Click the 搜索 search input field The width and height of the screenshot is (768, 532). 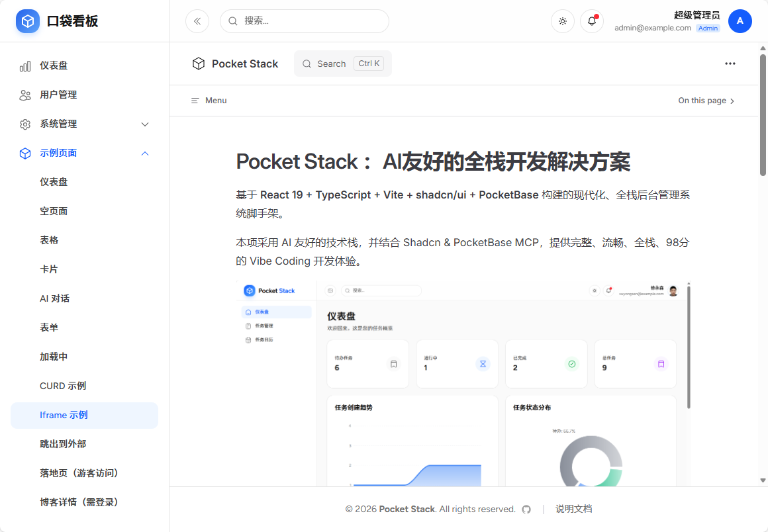tap(305, 21)
